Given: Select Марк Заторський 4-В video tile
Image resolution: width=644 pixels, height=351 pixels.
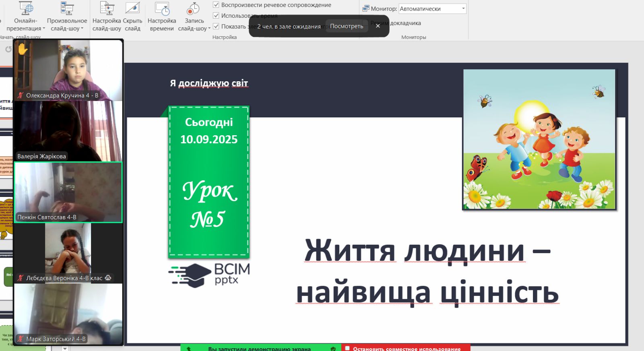Looking at the screenshot, I should point(68,314).
